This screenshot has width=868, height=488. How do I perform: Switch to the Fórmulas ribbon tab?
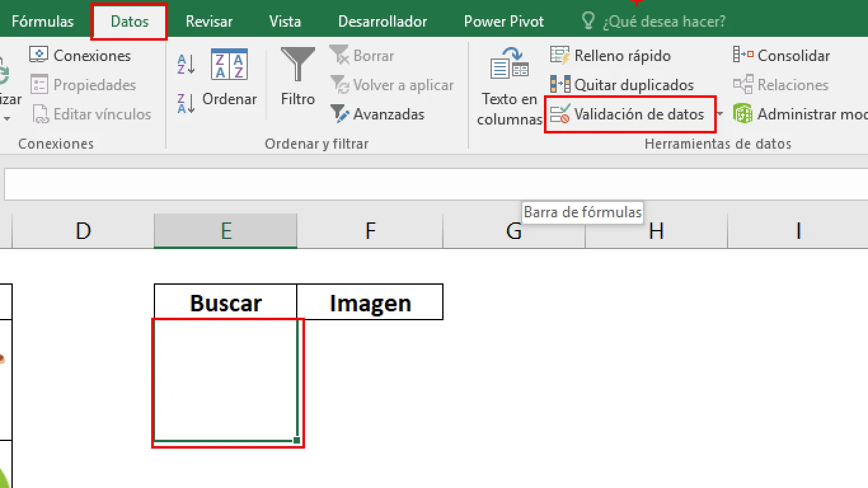point(43,22)
